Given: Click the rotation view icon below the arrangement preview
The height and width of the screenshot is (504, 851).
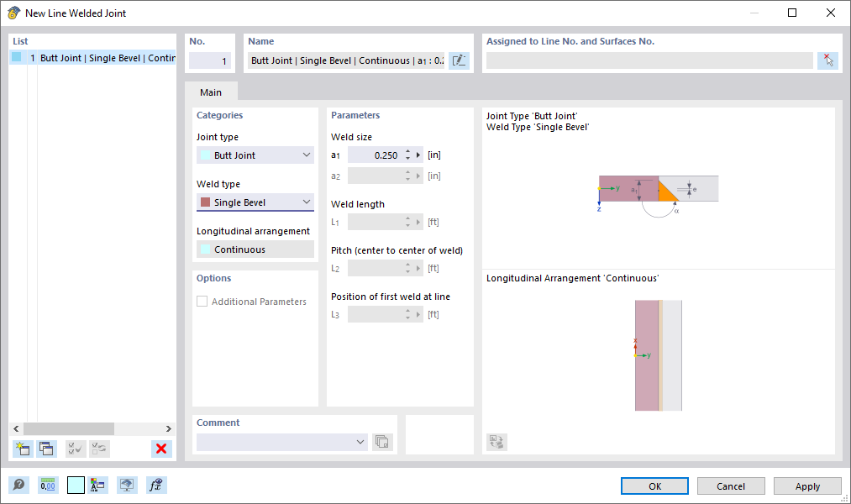Looking at the screenshot, I should coord(496,441).
